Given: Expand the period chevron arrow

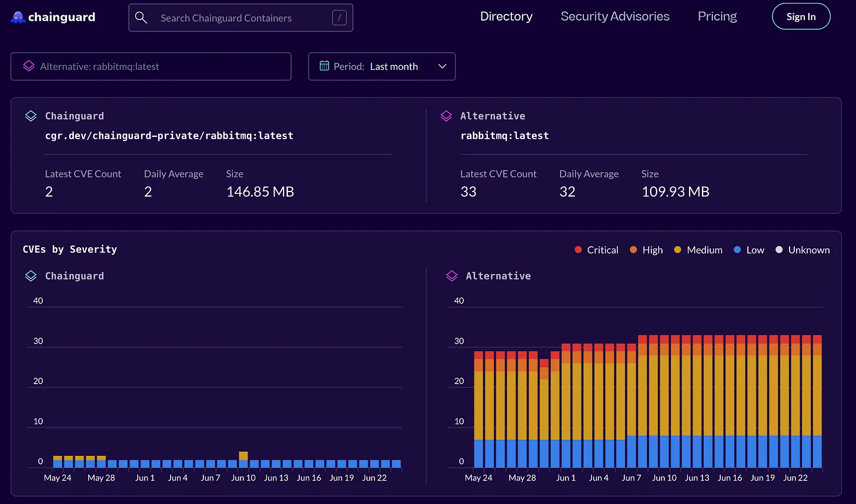Looking at the screenshot, I should (x=442, y=66).
